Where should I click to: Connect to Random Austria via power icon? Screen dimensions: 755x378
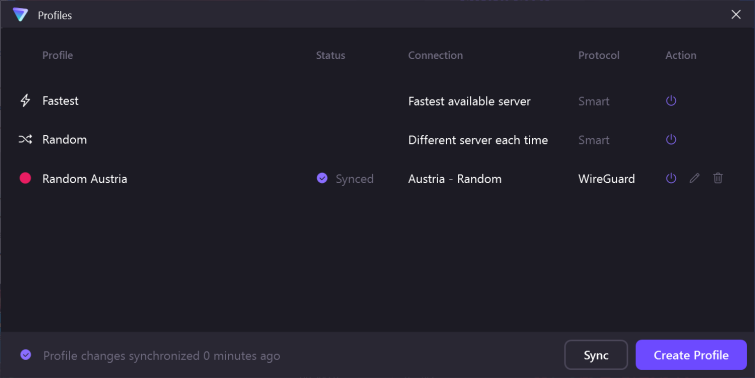(671, 178)
